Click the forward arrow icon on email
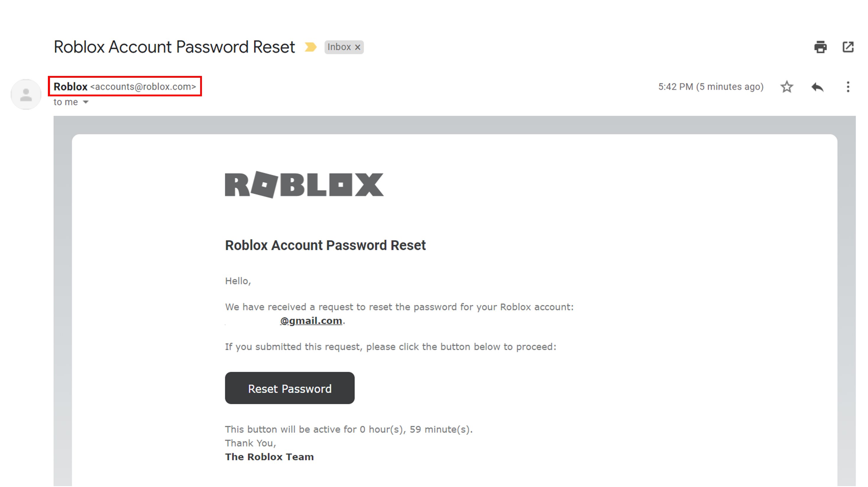This screenshot has height=487, width=868. pyautogui.click(x=817, y=86)
